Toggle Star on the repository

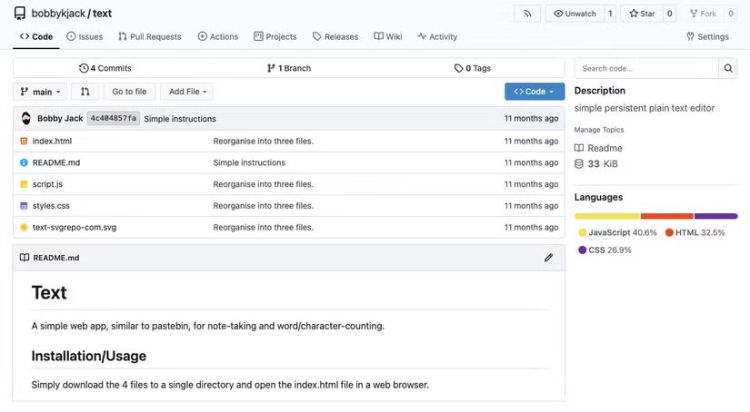pyautogui.click(x=642, y=14)
